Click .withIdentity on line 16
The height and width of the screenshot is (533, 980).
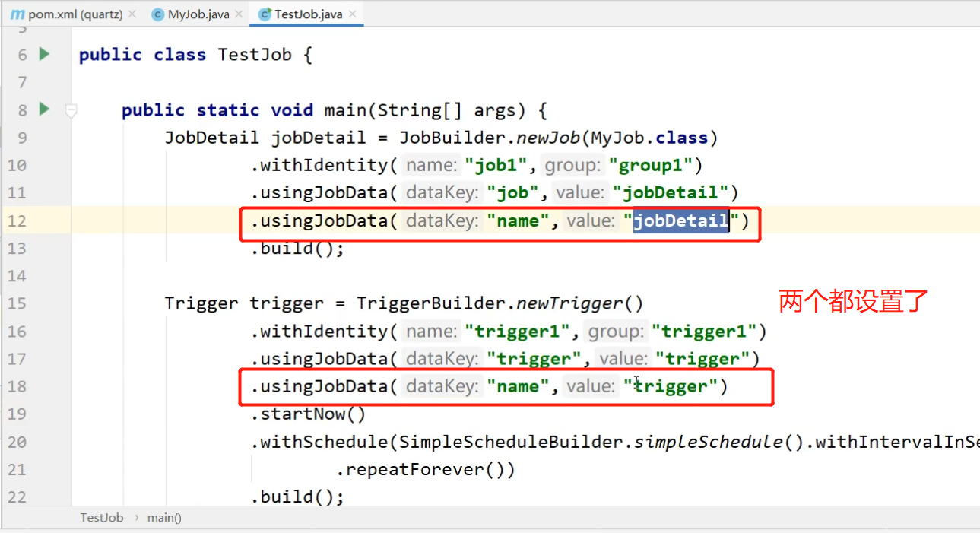pyautogui.click(x=319, y=331)
